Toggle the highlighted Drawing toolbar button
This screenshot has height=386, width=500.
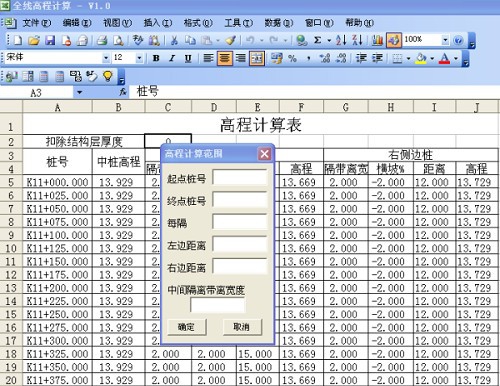(394, 40)
